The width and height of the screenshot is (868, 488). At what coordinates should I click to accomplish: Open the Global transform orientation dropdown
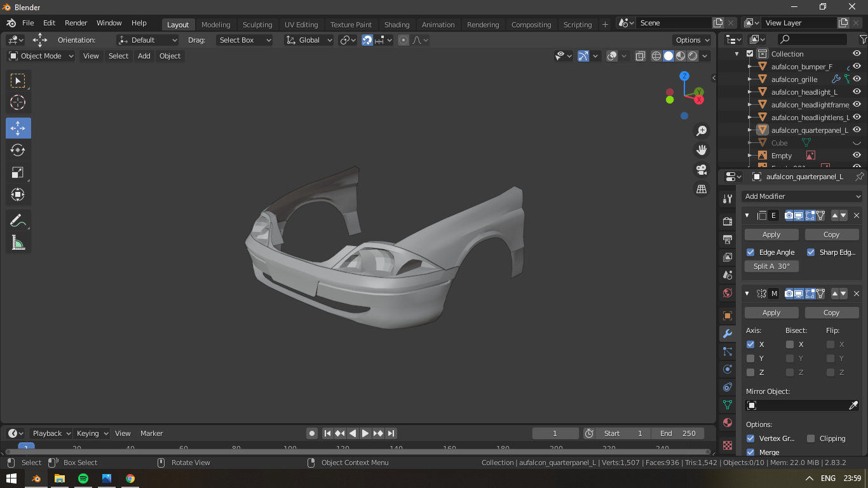(x=309, y=40)
